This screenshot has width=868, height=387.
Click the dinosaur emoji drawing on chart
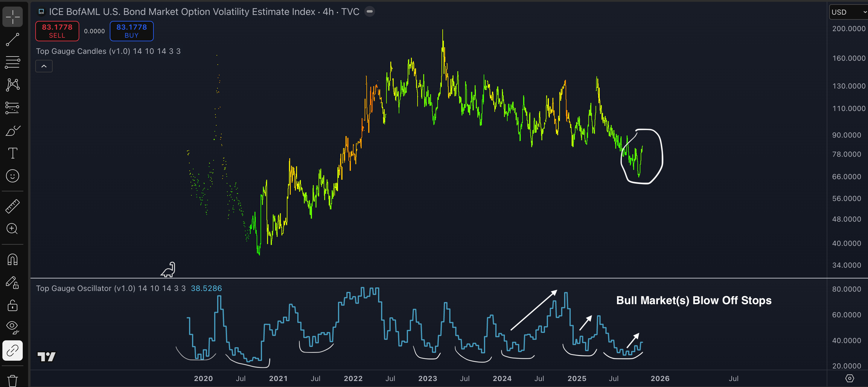pos(168,270)
